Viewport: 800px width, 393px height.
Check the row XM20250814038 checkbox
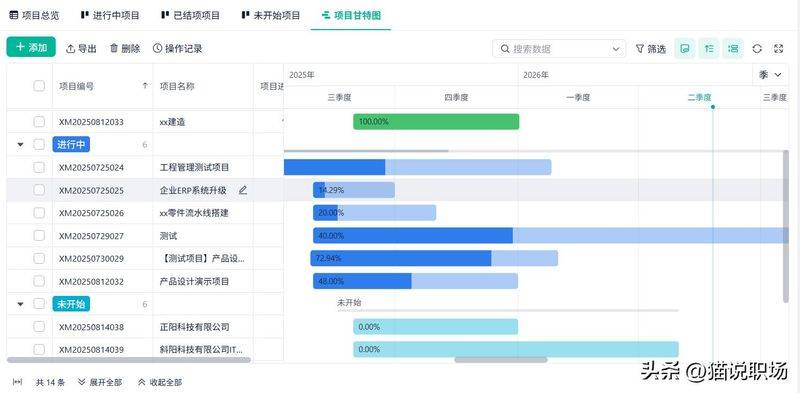(39, 327)
